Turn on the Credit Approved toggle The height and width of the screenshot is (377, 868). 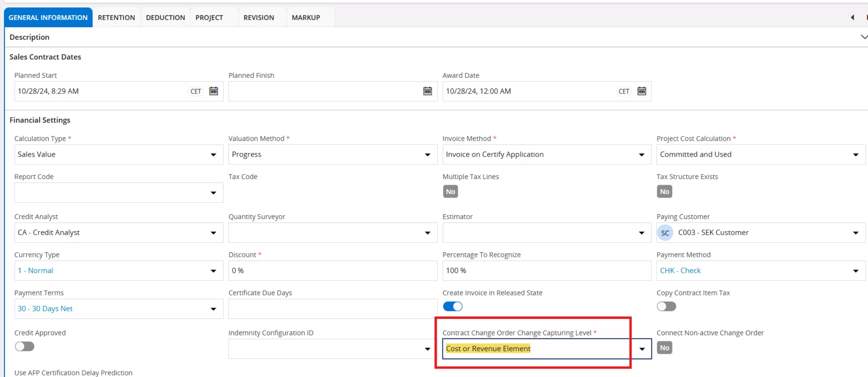[x=25, y=347]
